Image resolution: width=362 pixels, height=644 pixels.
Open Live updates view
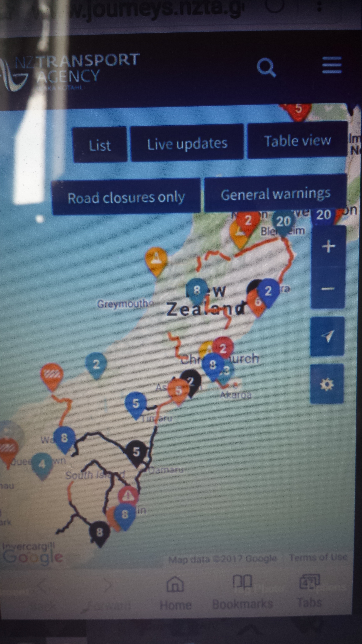pos(187,143)
